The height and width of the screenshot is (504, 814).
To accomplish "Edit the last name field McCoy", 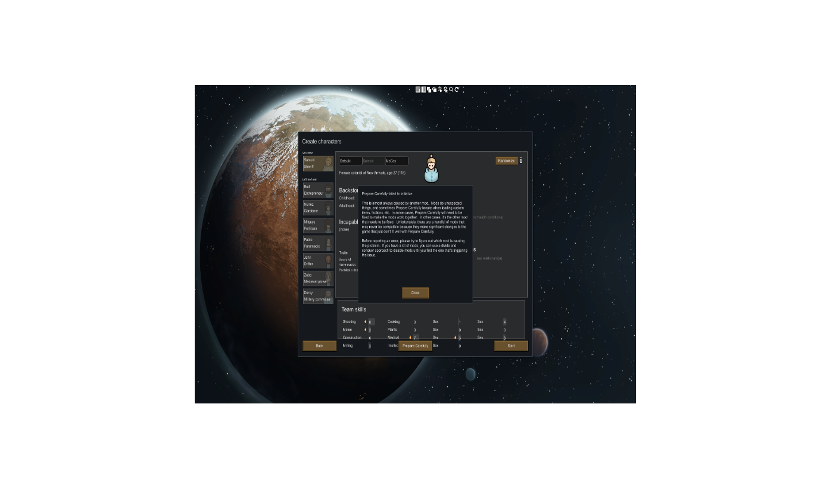I will [x=397, y=161].
